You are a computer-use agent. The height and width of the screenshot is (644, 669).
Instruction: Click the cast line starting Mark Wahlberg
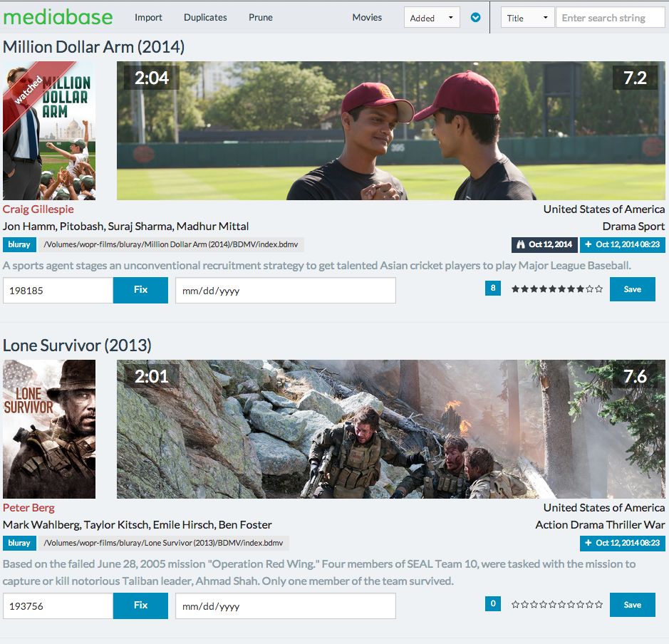(x=137, y=524)
